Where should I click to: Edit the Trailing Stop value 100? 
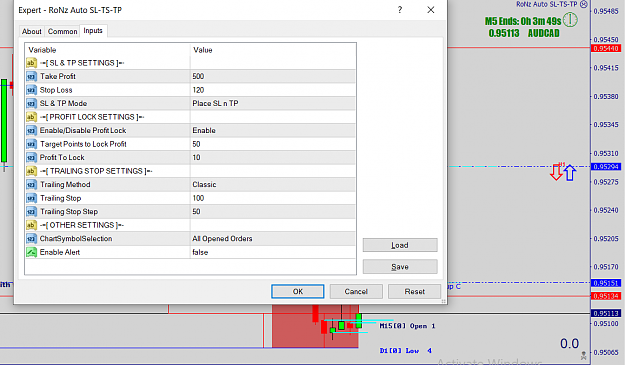pos(273,198)
